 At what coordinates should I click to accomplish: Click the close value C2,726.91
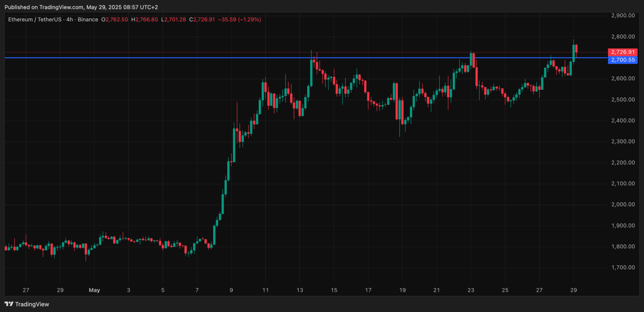202,19
